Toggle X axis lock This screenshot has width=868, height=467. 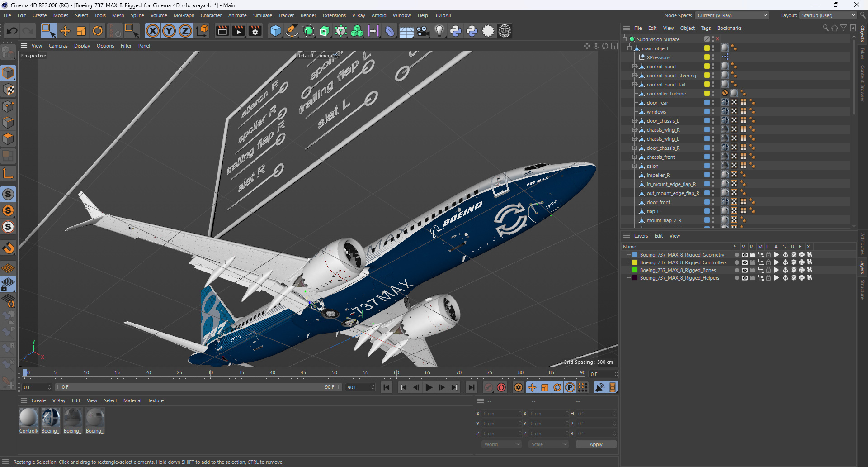coord(153,31)
